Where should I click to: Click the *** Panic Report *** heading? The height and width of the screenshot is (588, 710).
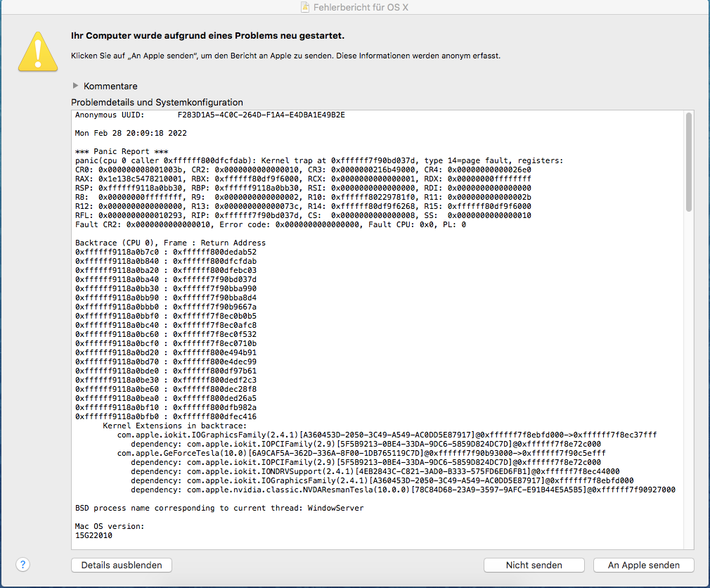point(122,151)
